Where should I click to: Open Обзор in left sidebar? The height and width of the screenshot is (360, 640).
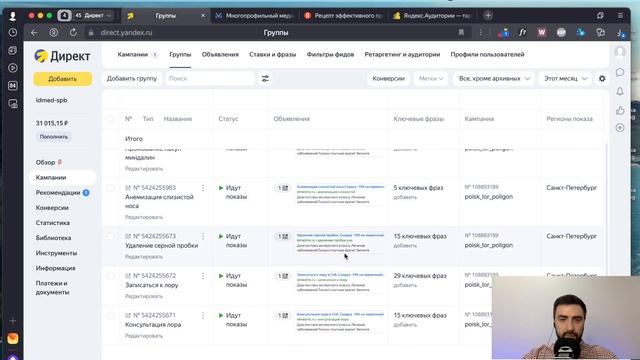pos(45,162)
